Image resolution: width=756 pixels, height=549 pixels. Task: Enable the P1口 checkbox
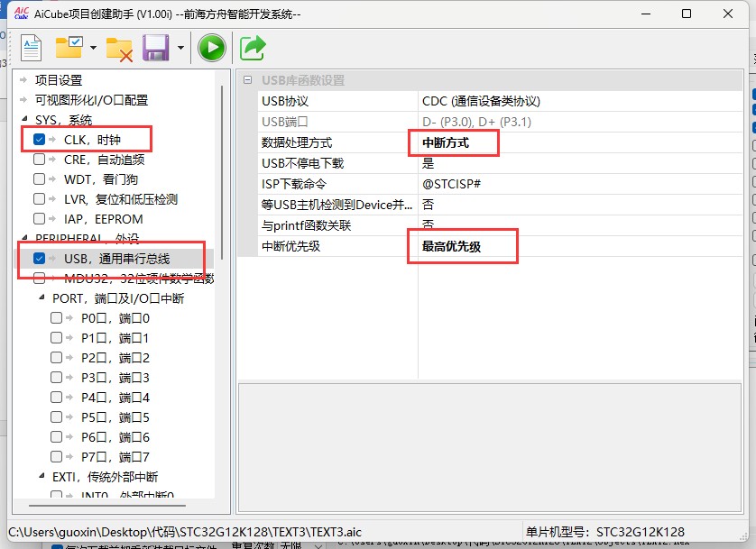pos(57,337)
